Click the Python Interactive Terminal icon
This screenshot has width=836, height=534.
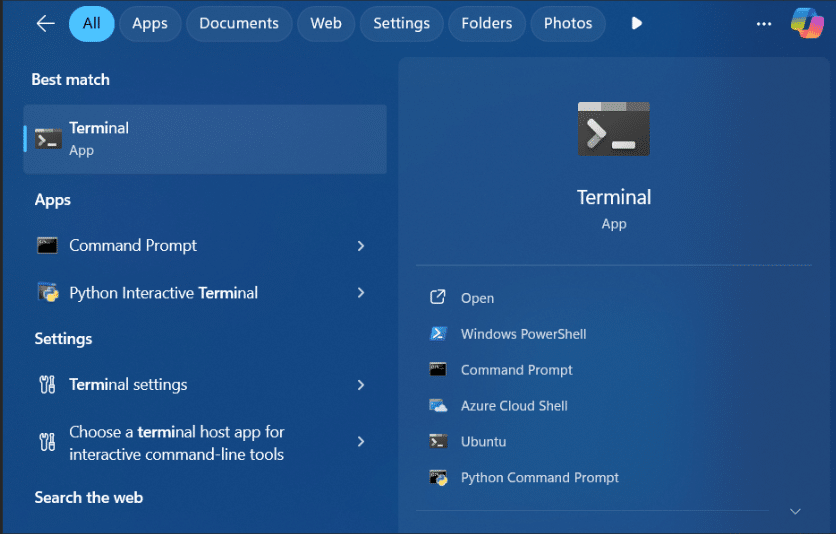pyautogui.click(x=48, y=293)
